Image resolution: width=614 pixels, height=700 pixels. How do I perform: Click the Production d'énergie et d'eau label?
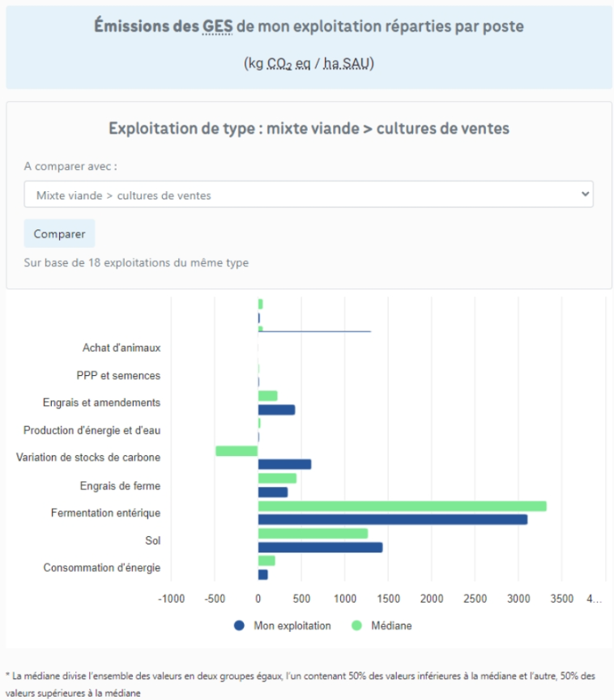click(92, 430)
